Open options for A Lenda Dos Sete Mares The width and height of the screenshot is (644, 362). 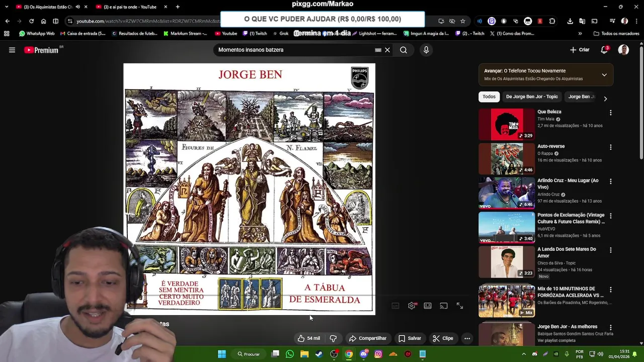click(610, 250)
